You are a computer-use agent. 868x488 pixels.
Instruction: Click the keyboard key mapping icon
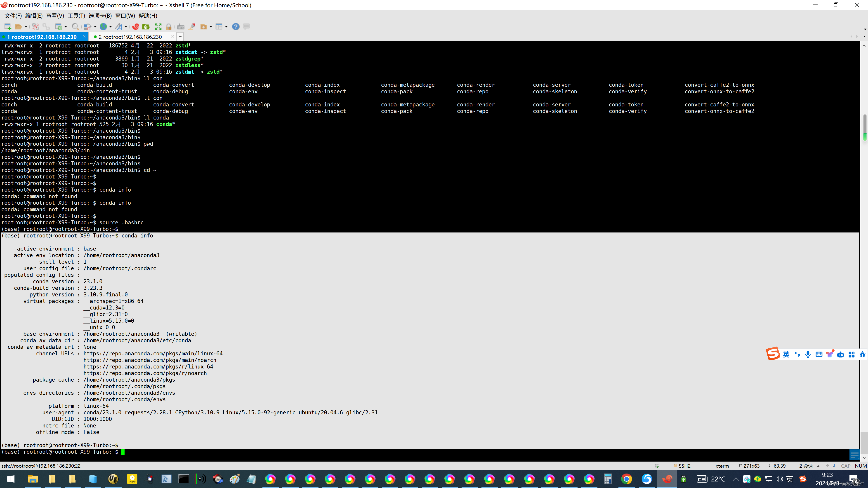(181, 27)
